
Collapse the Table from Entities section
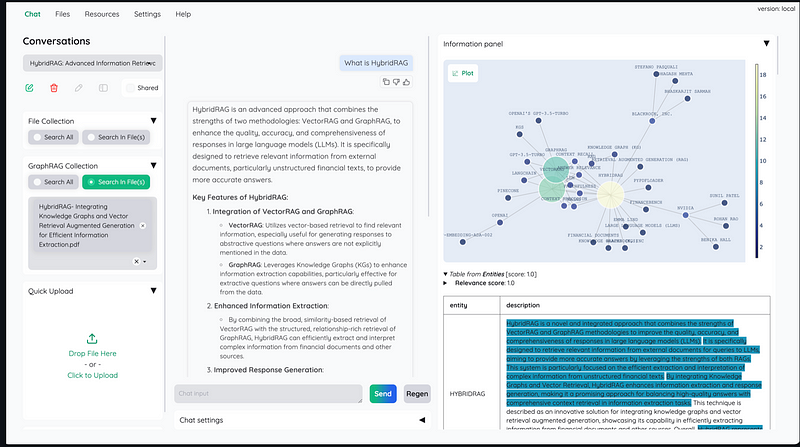click(445, 274)
